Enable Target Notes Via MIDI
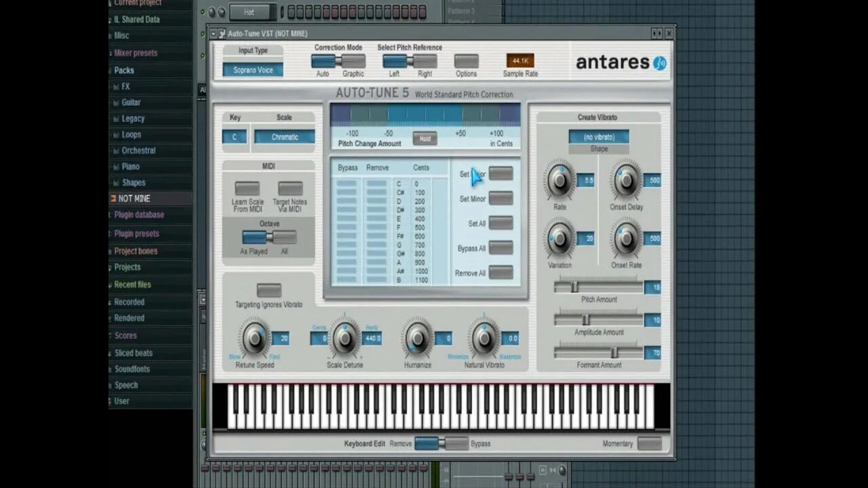The image size is (868, 488). (x=290, y=188)
